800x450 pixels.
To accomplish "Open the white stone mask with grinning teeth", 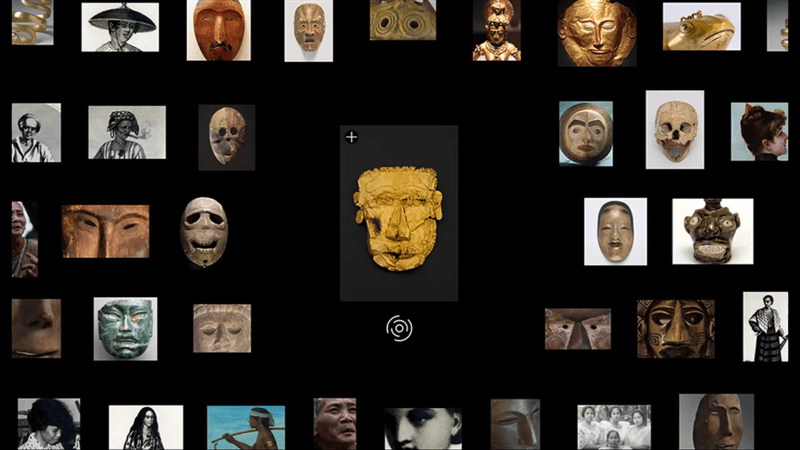I will pos(204,232).
